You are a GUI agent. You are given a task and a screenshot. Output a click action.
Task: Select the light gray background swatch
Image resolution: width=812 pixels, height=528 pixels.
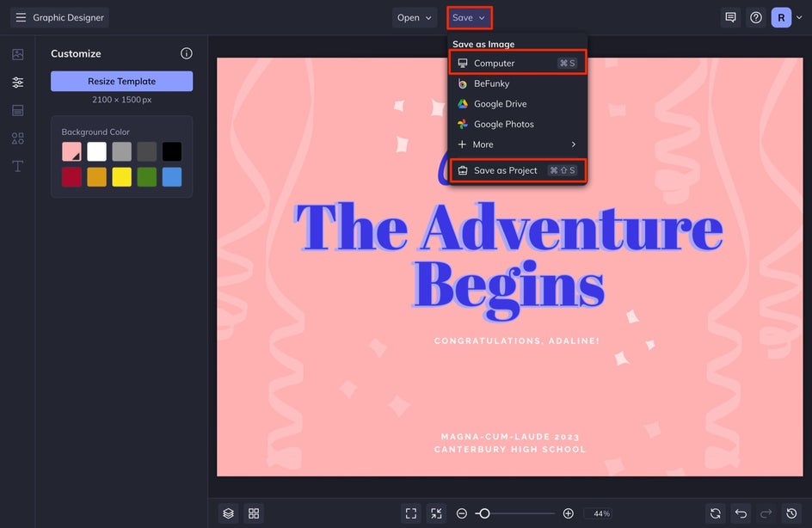pyautogui.click(x=121, y=151)
